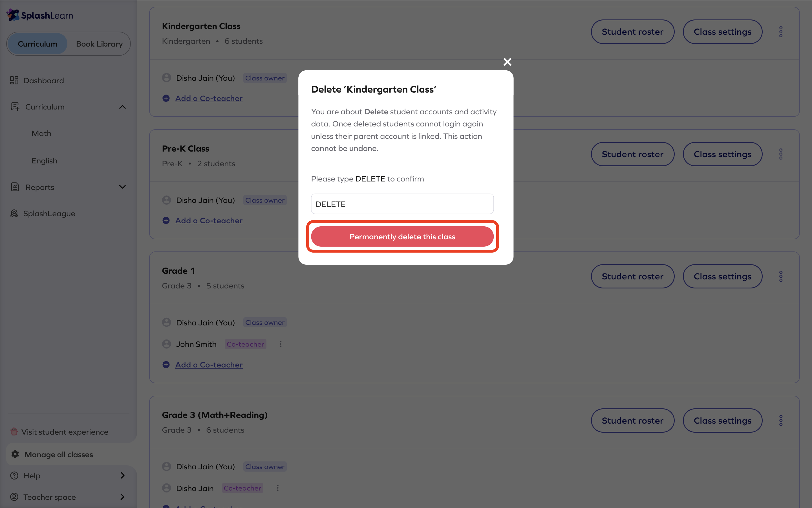The image size is (812, 508).
Task: Click the Manage all classes gear icon
Action: (x=15, y=454)
